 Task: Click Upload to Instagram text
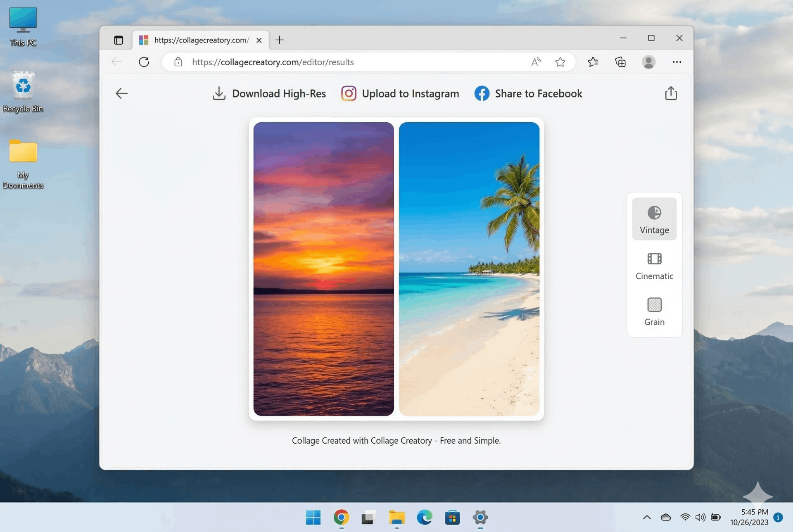point(410,94)
